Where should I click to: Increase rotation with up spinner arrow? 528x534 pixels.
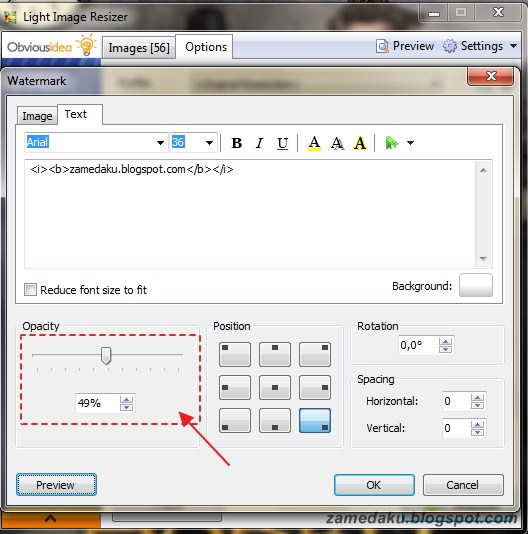pyautogui.click(x=446, y=341)
